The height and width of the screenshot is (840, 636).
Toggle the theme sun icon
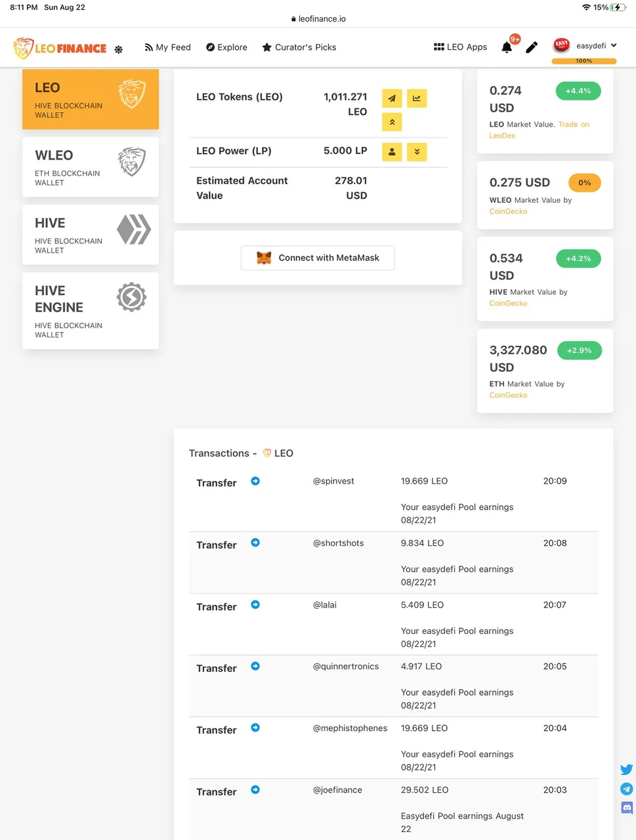(119, 49)
